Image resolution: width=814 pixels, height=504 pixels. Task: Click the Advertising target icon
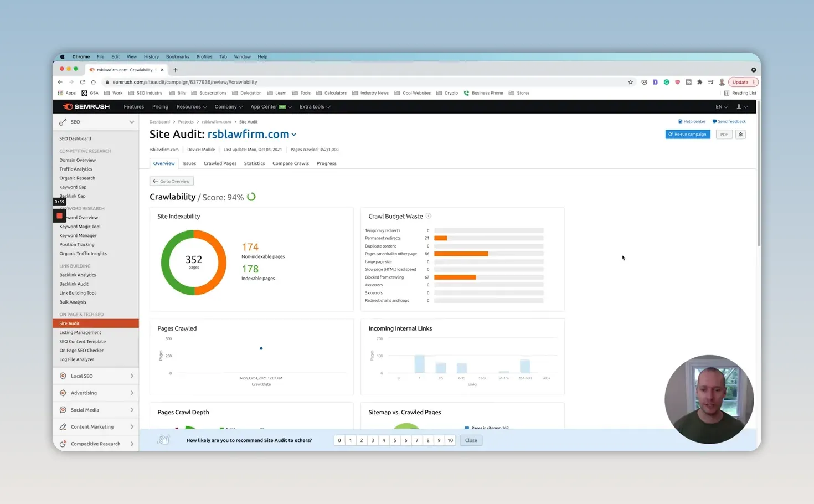click(63, 393)
